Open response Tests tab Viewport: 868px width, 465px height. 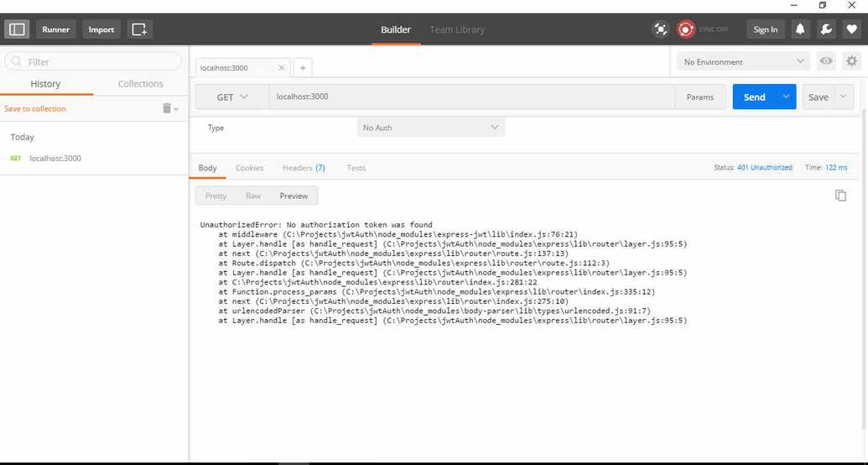coord(356,167)
